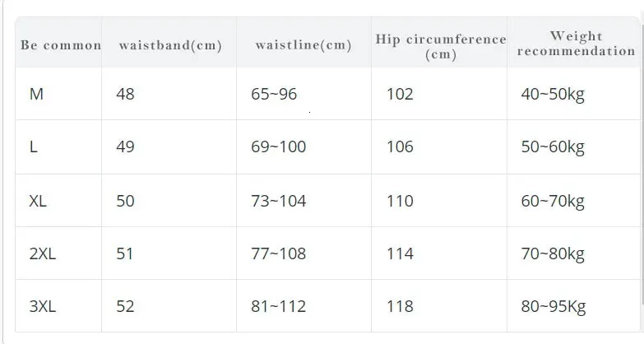Click the waistline(cm) header cell
This screenshot has height=344, width=644.
coord(303,44)
